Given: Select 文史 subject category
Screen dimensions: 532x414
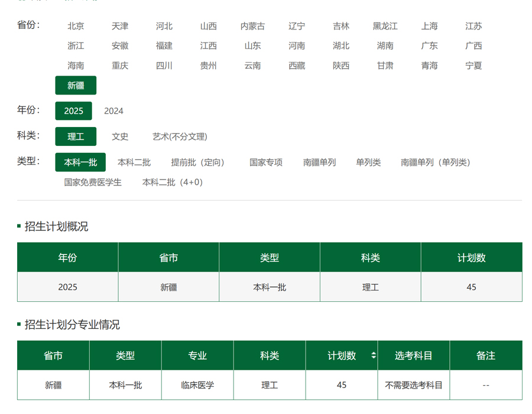Looking at the screenshot, I should click(x=120, y=136).
